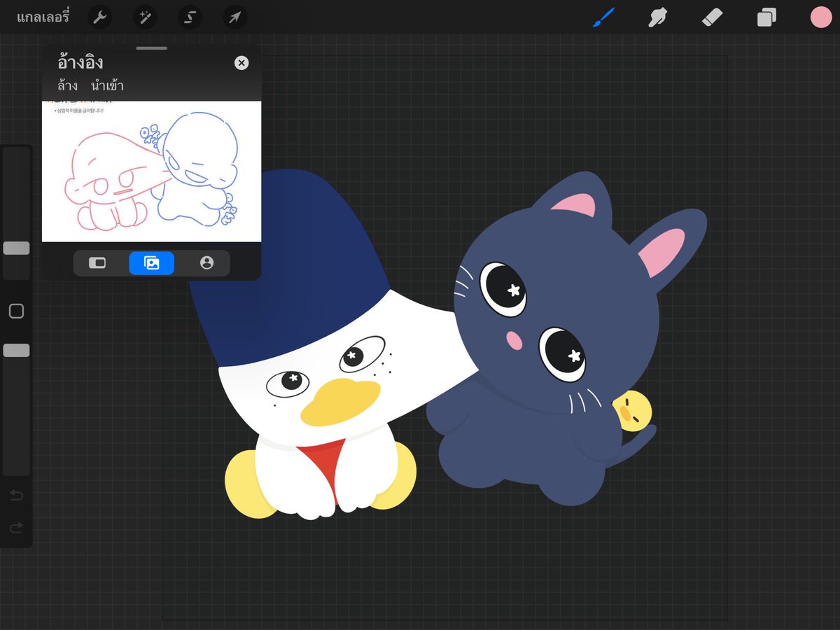Click the brush opacity slider handle
The width and height of the screenshot is (840, 630).
click(x=16, y=350)
